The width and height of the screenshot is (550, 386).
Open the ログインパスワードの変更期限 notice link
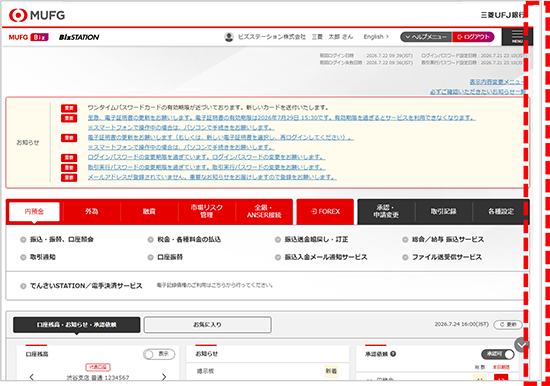pyautogui.click(x=206, y=157)
